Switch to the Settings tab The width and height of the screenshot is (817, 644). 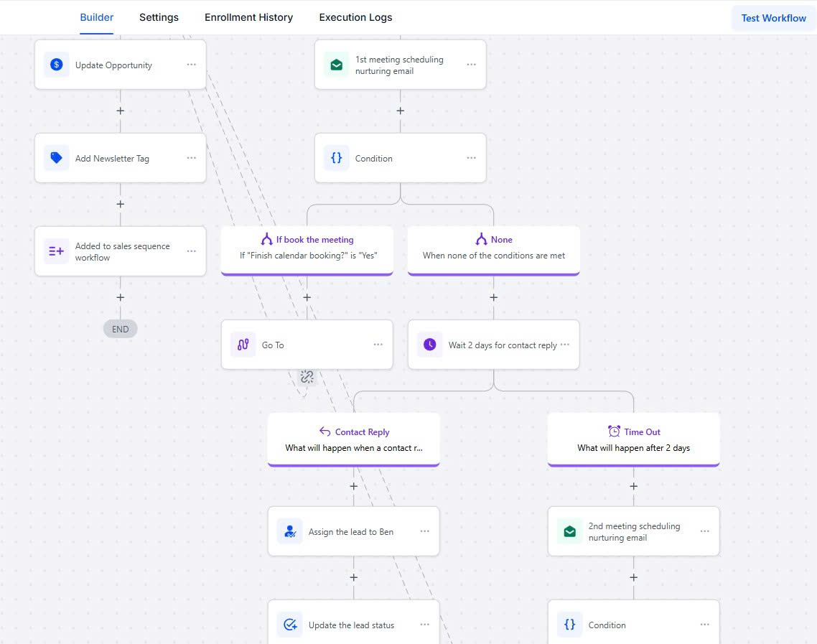[159, 17]
